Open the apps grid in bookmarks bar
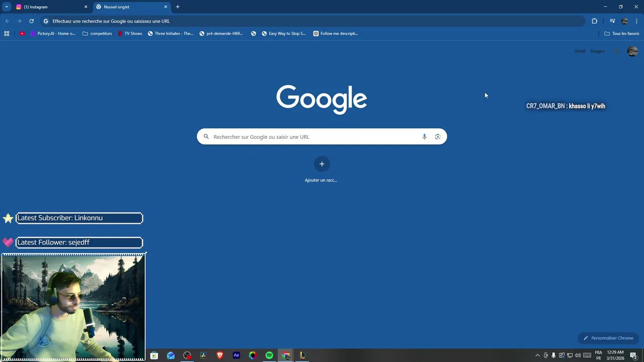Screen dimensions: 644x362 coord(7,34)
